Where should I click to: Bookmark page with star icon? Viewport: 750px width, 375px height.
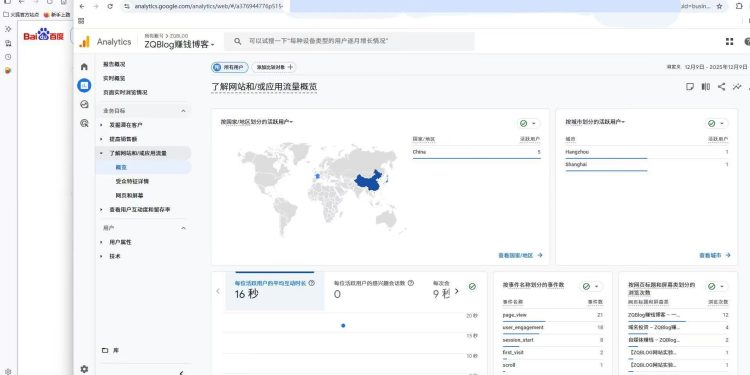(x=719, y=6)
